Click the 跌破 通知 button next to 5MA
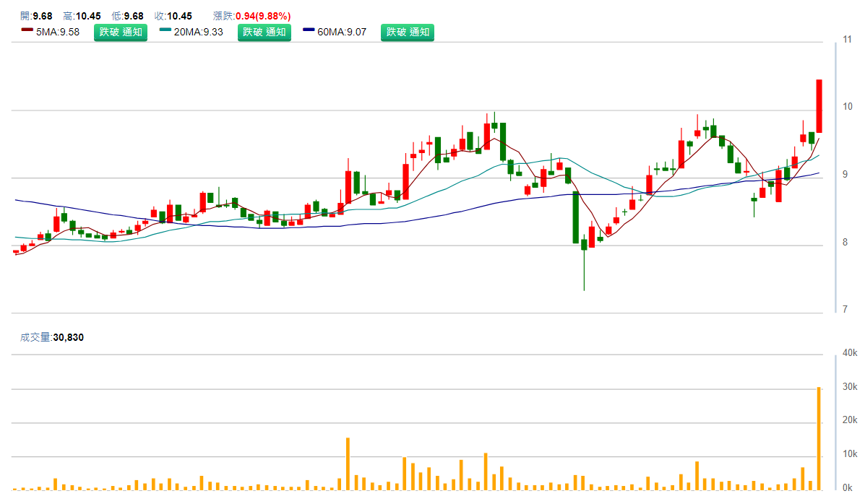This screenshot has height=504, width=865. click(121, 32)
